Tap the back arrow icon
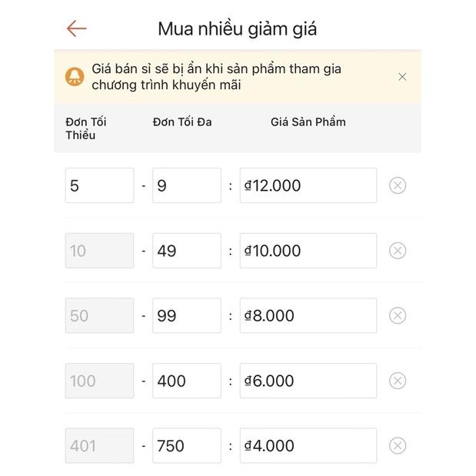The width and height of the screenshot is (476, 476). click(x=76, y=29)
